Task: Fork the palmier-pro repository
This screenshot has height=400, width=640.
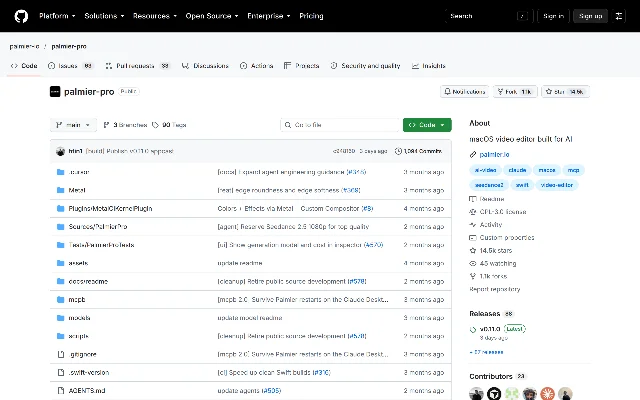Action: coord(515,92)
